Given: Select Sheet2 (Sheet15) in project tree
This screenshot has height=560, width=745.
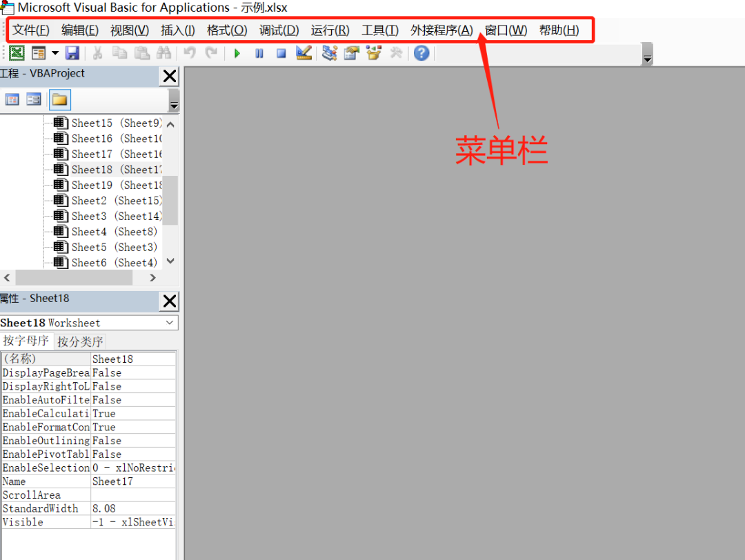Looking at the screenshot, I should [x=117, y=201].
